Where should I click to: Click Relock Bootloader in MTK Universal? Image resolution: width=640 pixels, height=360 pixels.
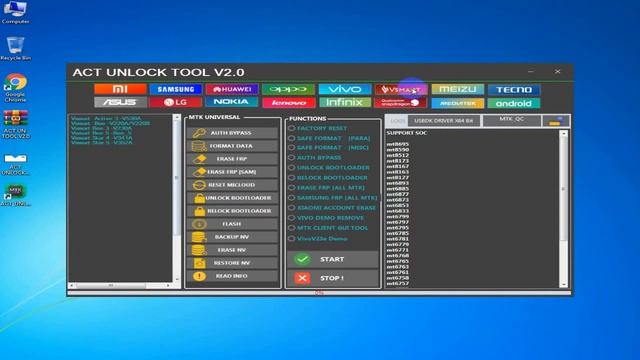232,211
